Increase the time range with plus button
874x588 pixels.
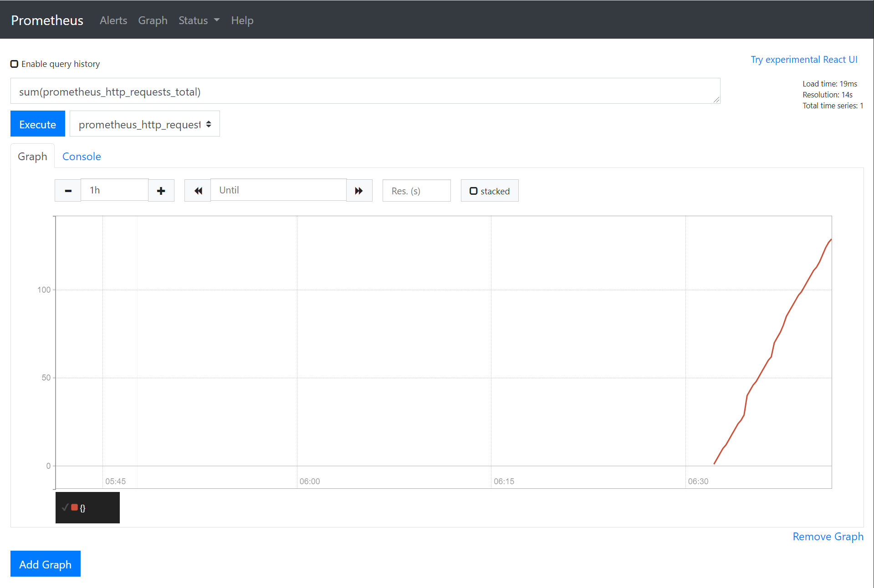(x=161, y=191)
